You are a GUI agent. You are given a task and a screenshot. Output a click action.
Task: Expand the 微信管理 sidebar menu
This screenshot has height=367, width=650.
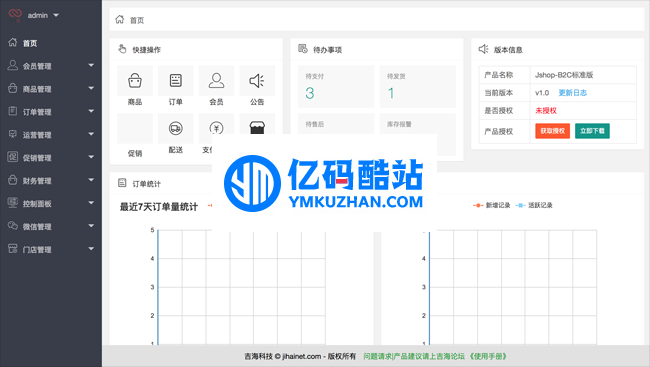51,226
